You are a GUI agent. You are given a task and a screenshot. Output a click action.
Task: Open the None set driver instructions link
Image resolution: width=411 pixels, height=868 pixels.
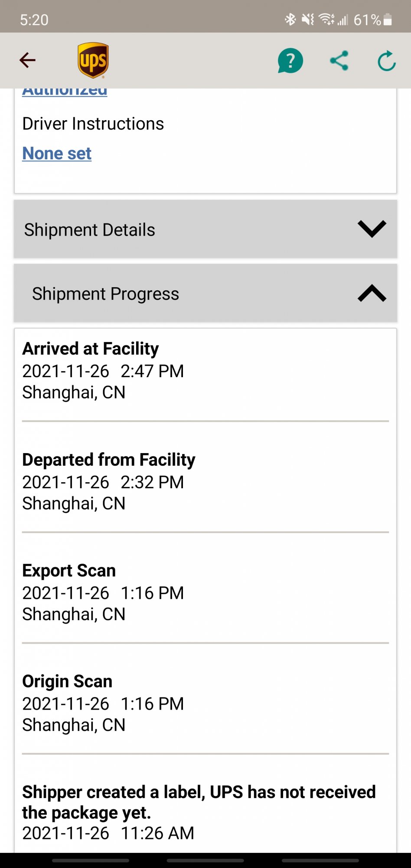[57, 153]
